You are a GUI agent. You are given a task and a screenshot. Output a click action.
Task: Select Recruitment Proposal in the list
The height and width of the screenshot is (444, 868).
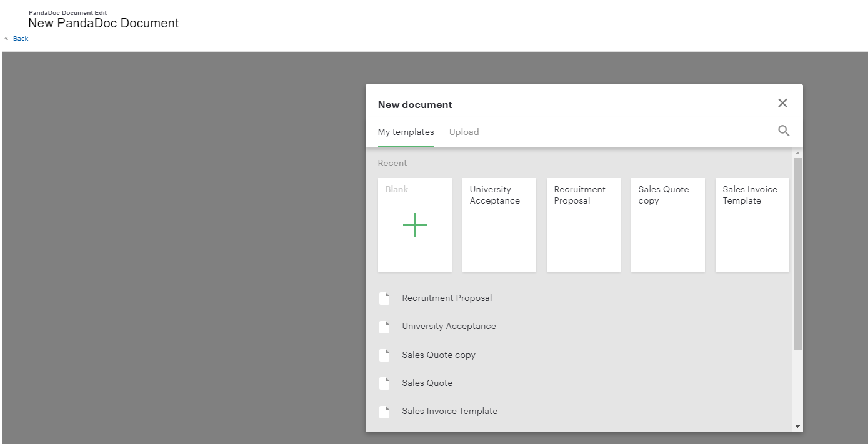tap(447, 298)
